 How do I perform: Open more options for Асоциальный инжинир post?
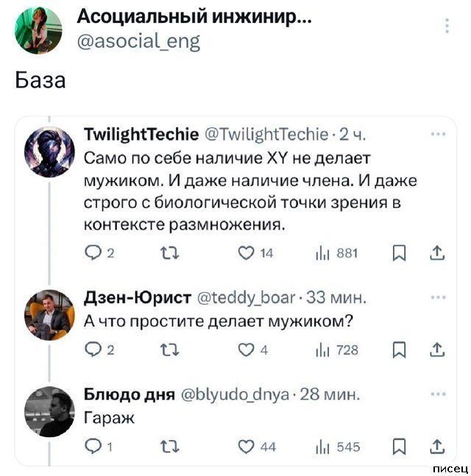tap(447, 27)
